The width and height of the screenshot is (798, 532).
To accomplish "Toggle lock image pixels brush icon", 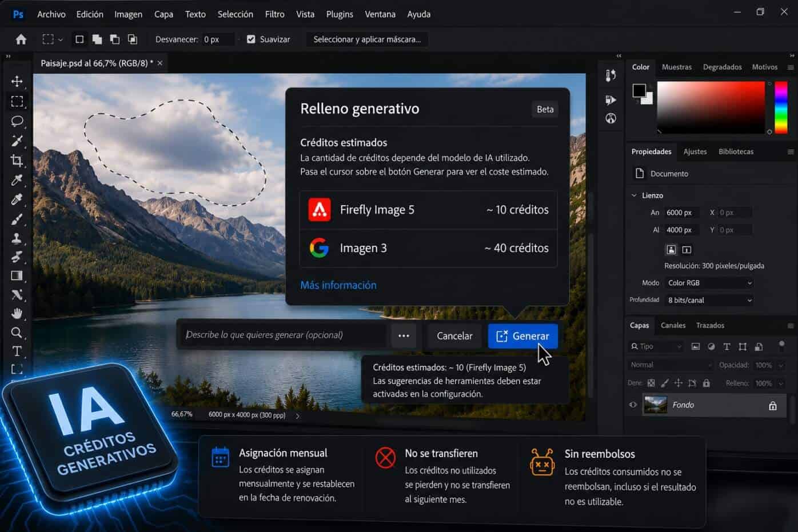I will click(x=665, y=383).
